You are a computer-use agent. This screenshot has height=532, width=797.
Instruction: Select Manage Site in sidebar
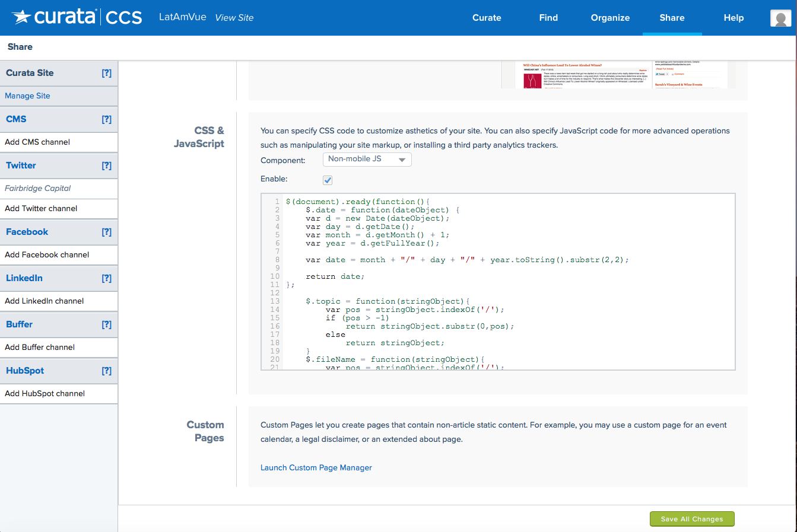coord(28,96)
